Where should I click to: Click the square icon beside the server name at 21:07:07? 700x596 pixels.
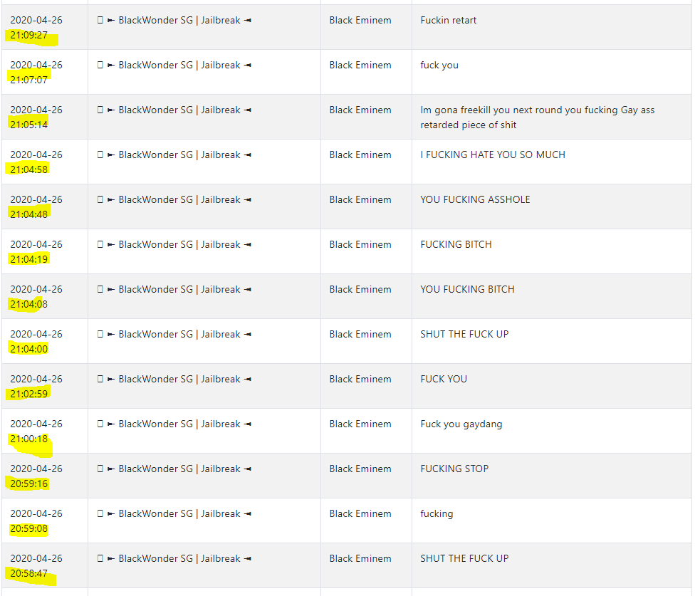(x=100, y=66)
